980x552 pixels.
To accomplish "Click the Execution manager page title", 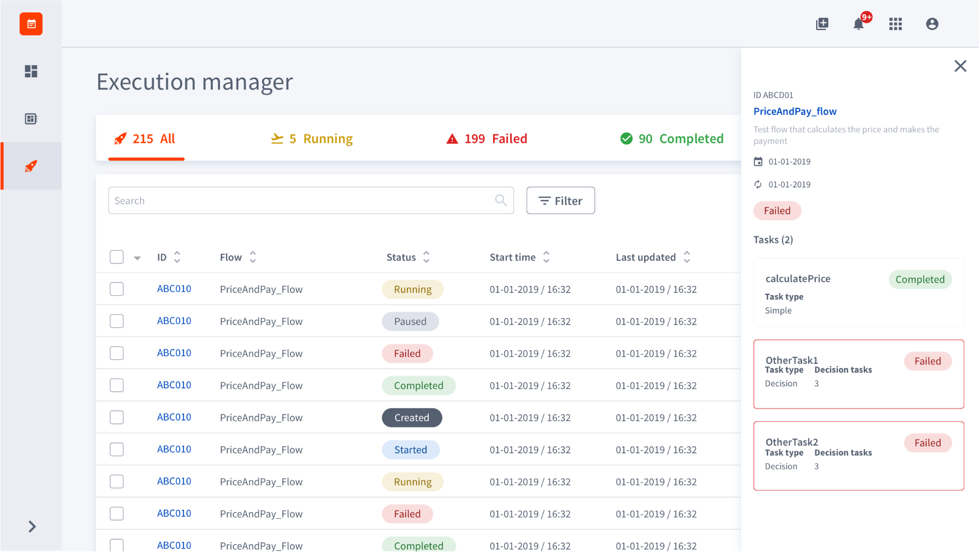I will pyautogui.click(x=195, y=82).
